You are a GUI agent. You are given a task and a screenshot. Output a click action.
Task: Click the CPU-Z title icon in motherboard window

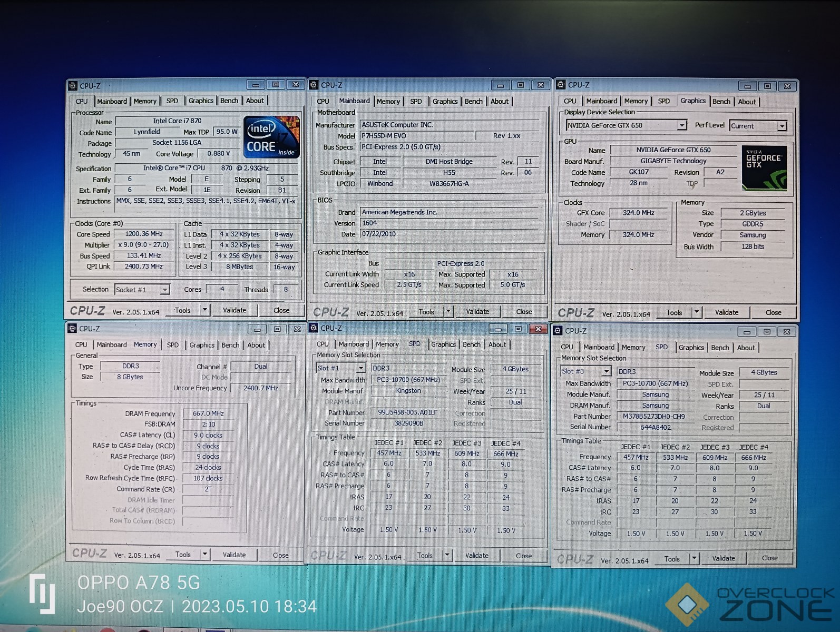[x=314, y=85]
